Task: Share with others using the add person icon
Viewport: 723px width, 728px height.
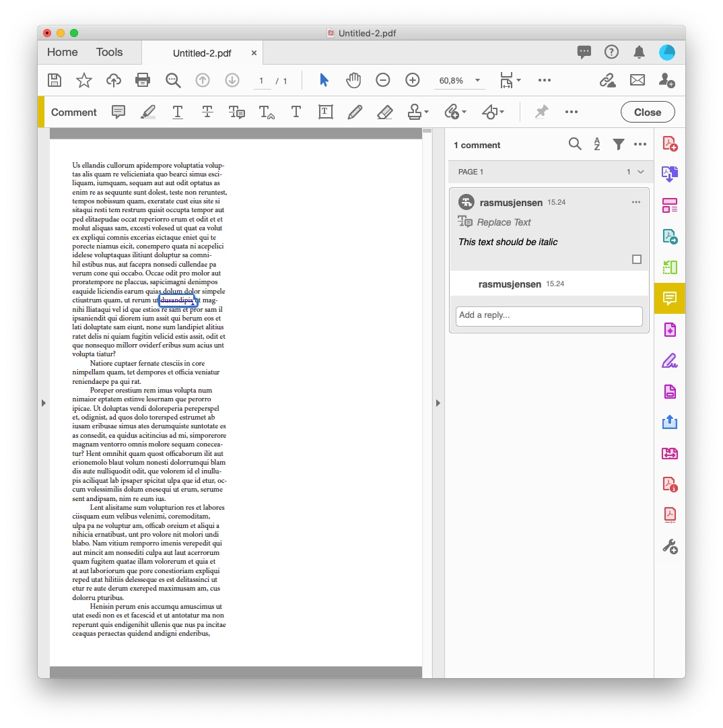Action: pyautogui.click(x=667, y=80)
